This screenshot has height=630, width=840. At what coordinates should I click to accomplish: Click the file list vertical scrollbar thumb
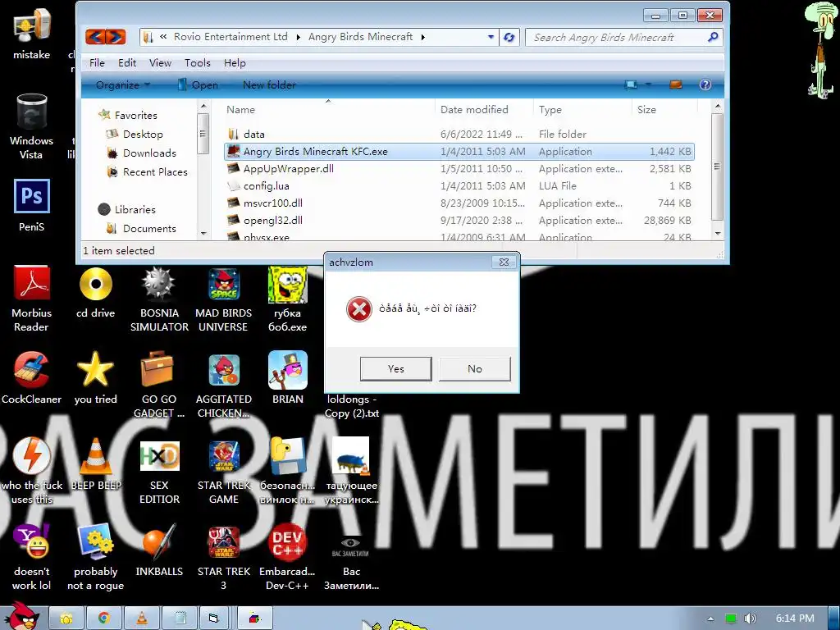[x=717, y=167]
